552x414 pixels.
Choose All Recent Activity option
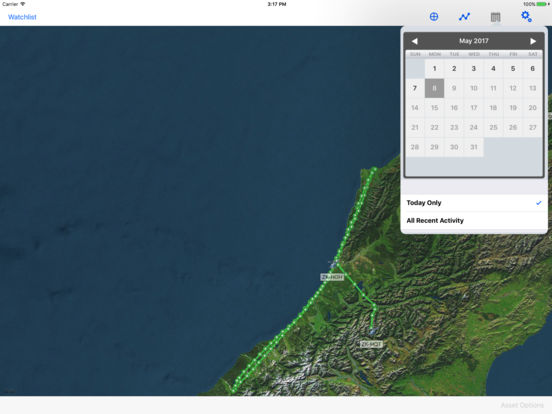coord(474,221)
